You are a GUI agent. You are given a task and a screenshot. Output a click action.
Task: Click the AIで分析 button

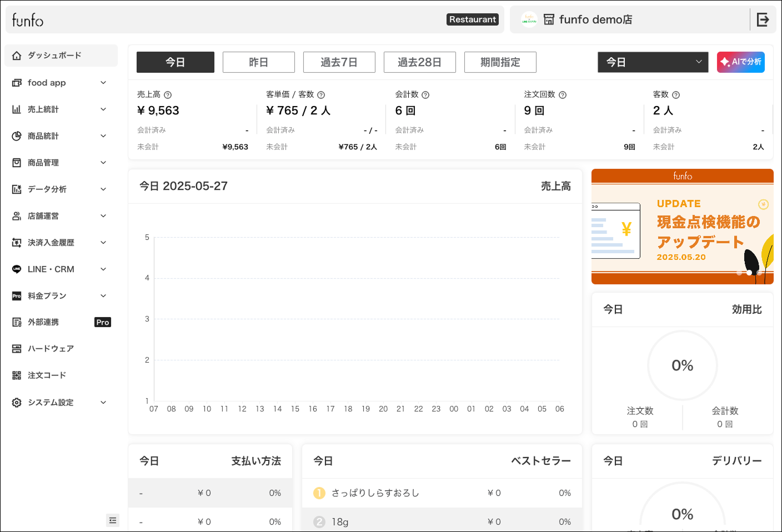click(741, 62)
